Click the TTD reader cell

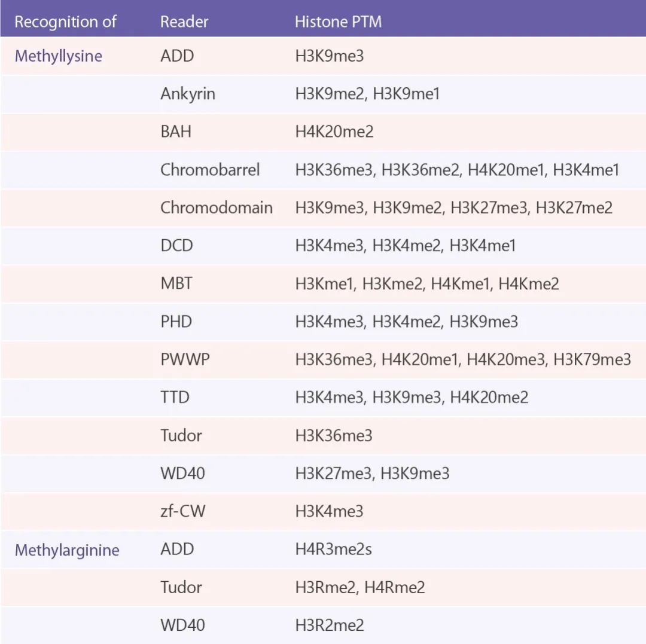point(175,398)
